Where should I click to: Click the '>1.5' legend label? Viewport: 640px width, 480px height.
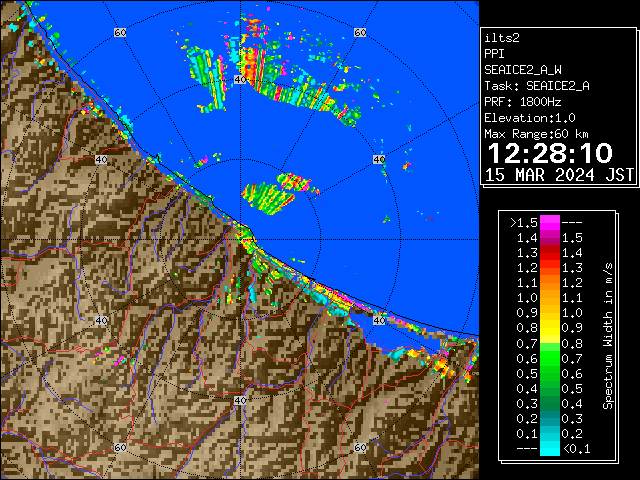pos(523,223)
